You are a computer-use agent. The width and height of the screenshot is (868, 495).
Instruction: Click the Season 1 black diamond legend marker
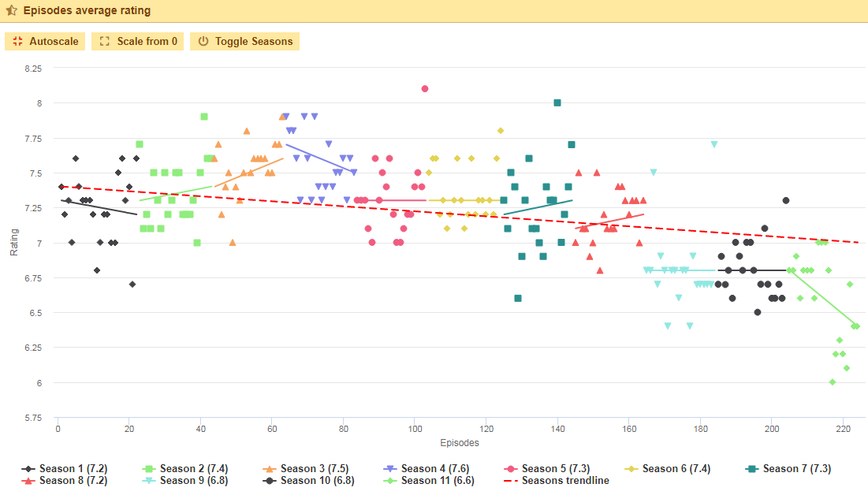[x=28, y=469]
